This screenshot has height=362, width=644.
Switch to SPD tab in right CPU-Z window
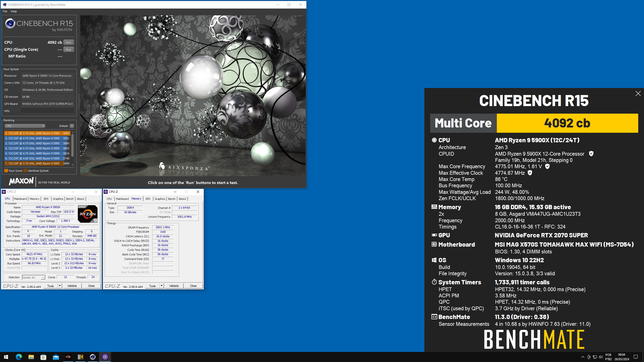(148, 199)
